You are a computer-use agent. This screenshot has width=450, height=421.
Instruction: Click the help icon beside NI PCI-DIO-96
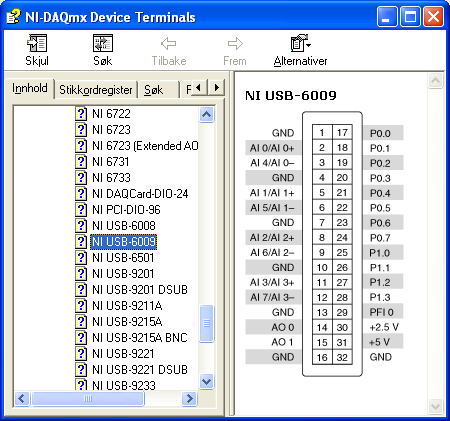click(81, 210)
